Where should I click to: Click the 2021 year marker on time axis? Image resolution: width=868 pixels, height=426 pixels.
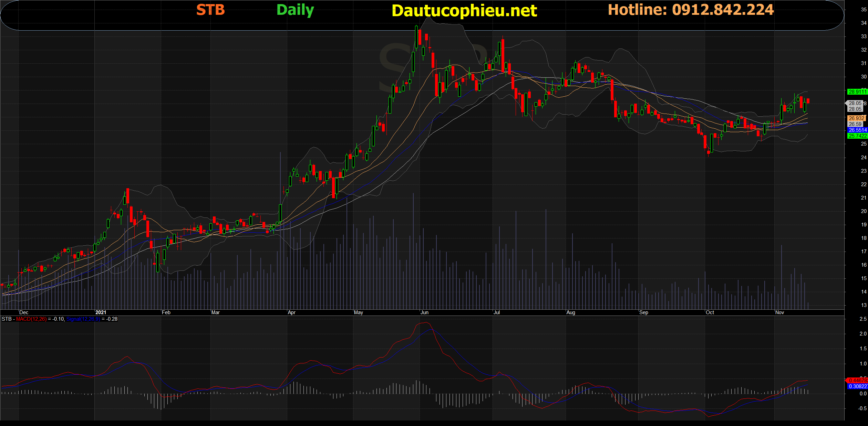101,312
